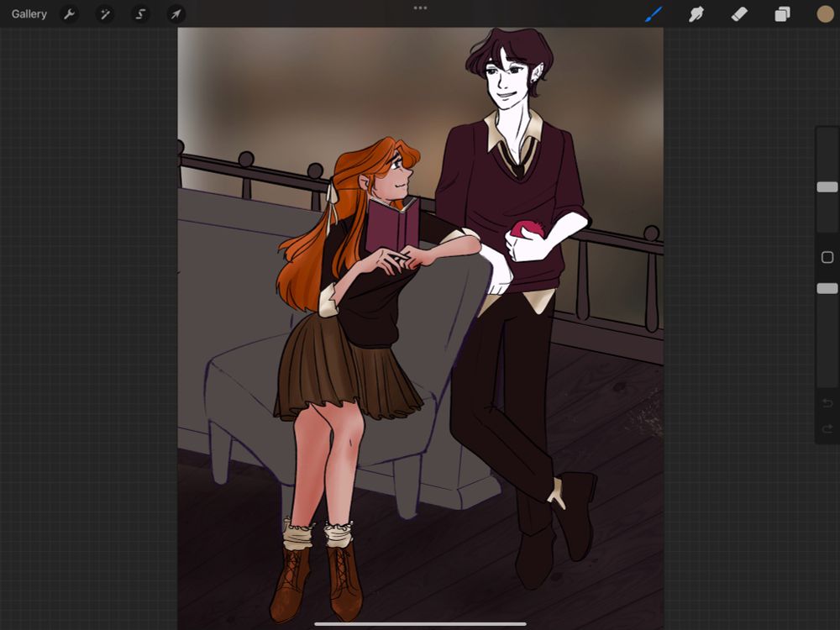Open the active color picker
Image resolution: width=840 pixels, height=630 pixels.
pos(826,14)
